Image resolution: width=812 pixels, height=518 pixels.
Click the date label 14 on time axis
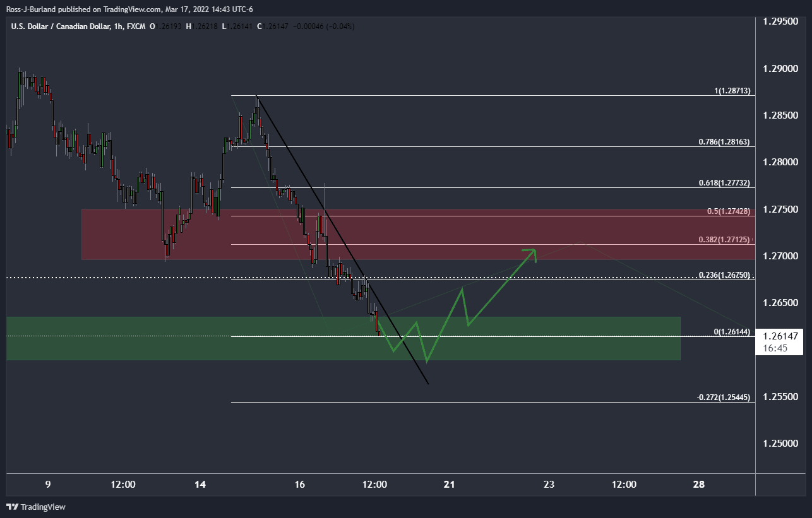[x=200, y=485]
